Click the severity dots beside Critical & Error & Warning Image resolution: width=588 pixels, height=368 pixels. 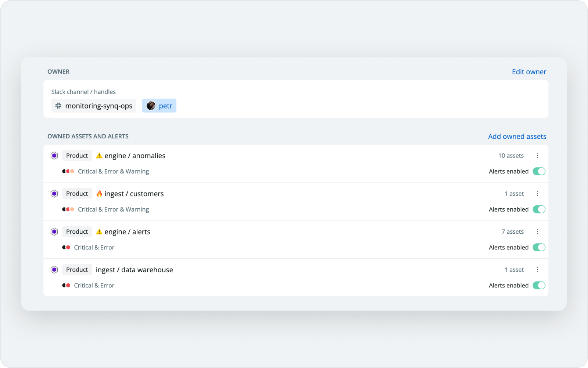click(x=68, y=171)
